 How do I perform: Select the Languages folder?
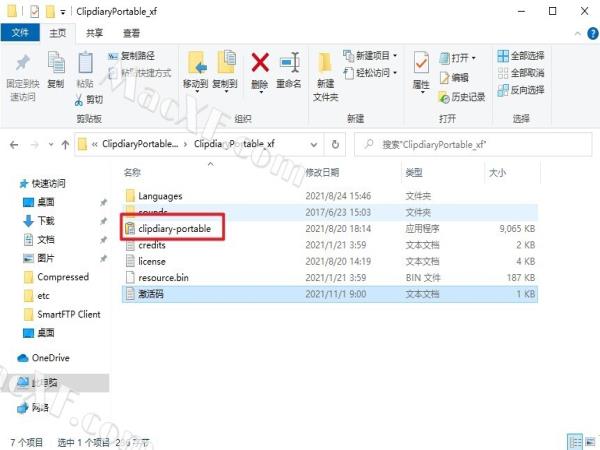pyautogui.click(x=330, y=196)
